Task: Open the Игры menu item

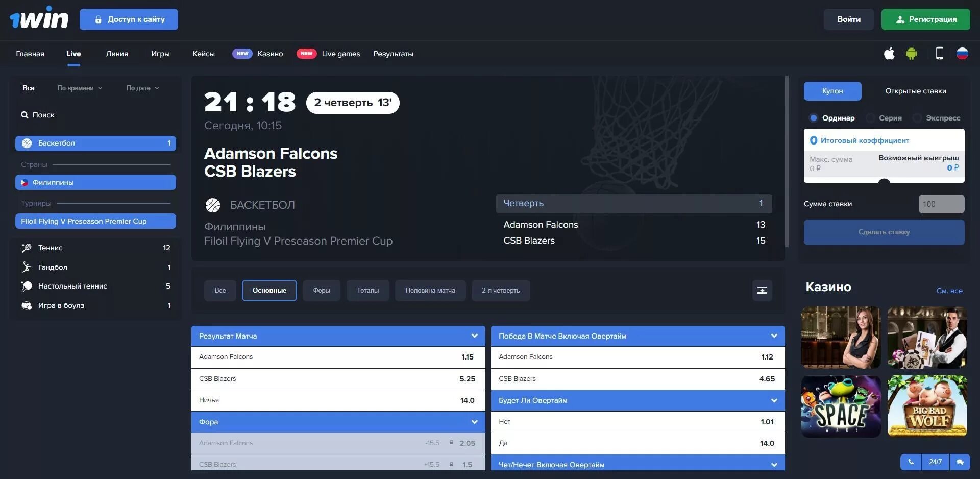Action: pos(160,54)
